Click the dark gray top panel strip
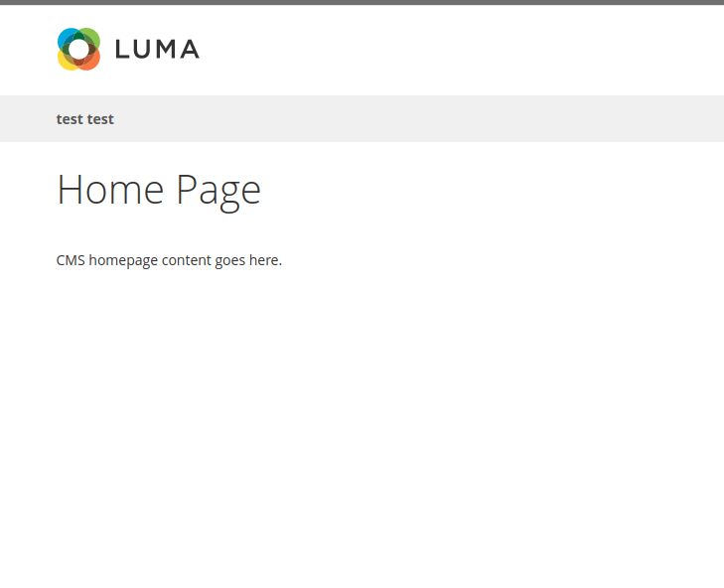724x588 pixels. (x=362, y=2)
